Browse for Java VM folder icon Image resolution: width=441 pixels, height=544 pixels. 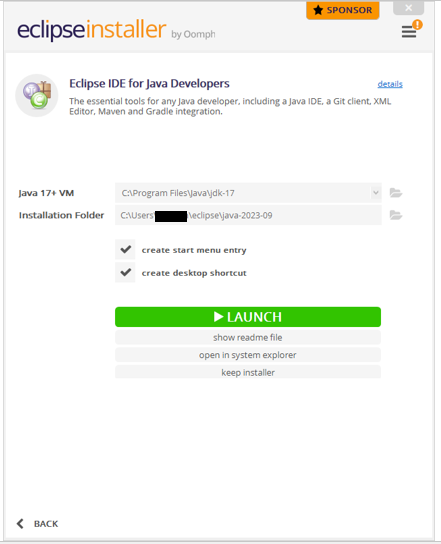click(396, 193)
